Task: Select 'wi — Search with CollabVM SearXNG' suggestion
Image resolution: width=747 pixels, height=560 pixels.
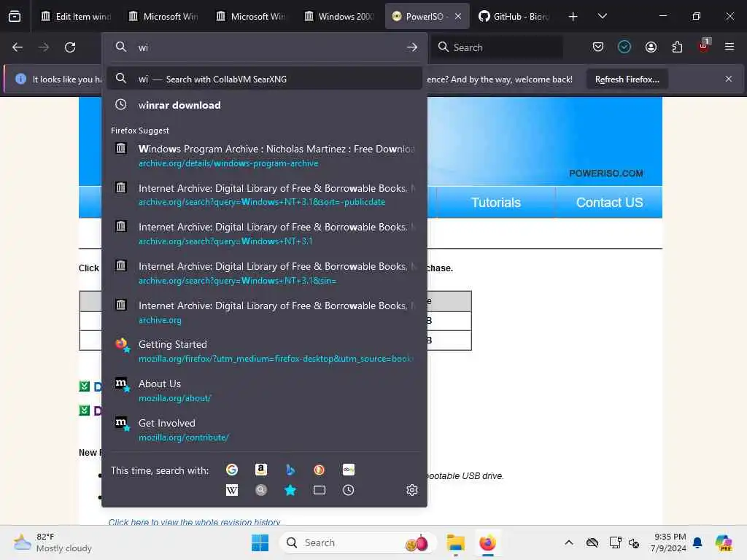Action: (x=264, y=79)
